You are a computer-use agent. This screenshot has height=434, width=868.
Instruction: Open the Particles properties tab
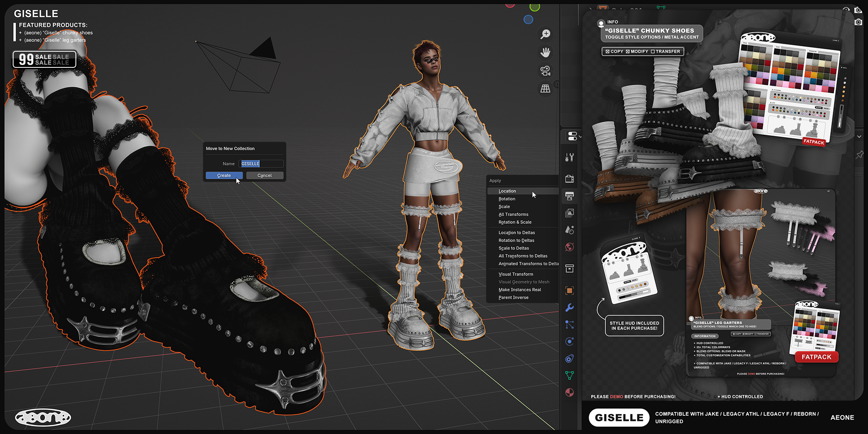[x=570, y=325]
